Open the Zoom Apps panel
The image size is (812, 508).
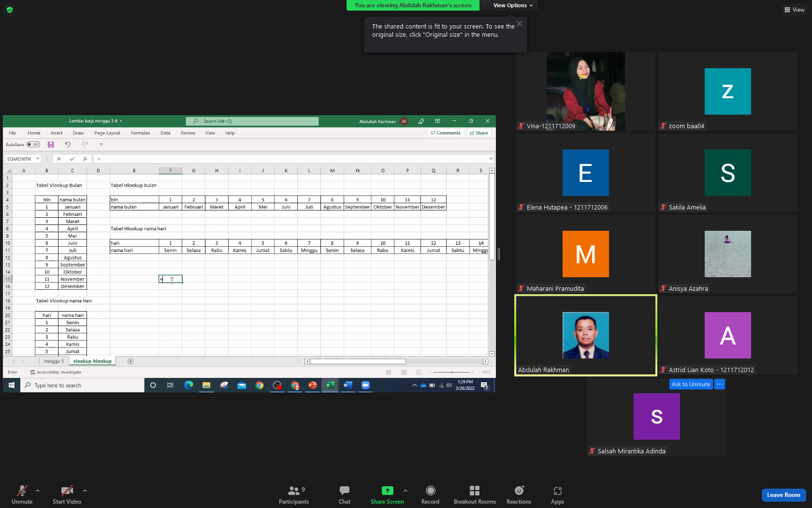557,495
